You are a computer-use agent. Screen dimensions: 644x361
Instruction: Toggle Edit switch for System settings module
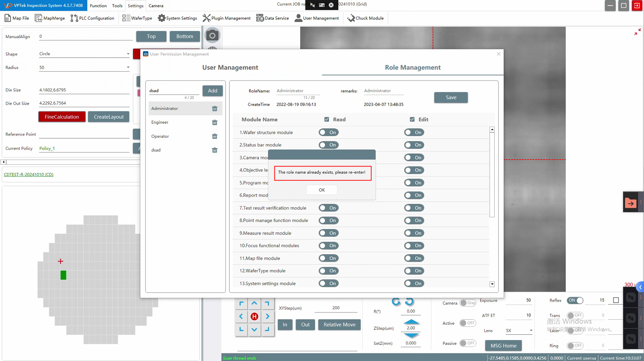pos(414,283)
